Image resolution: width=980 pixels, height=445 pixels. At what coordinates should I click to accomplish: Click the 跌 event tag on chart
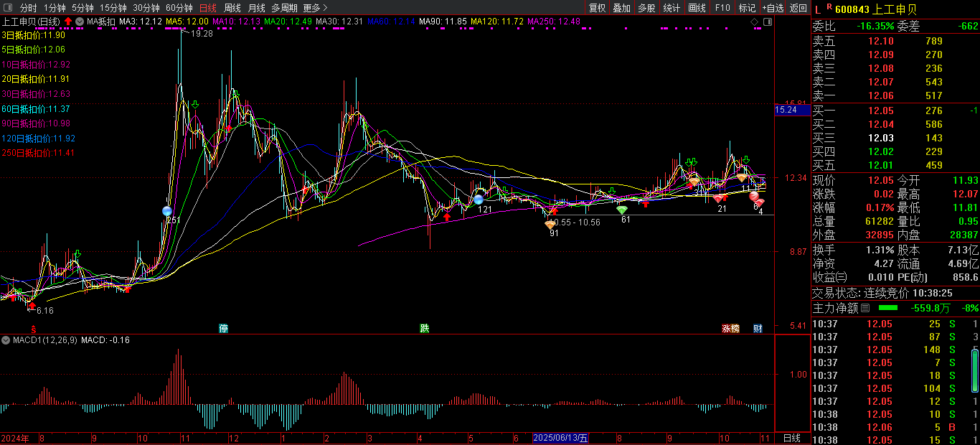425,328
